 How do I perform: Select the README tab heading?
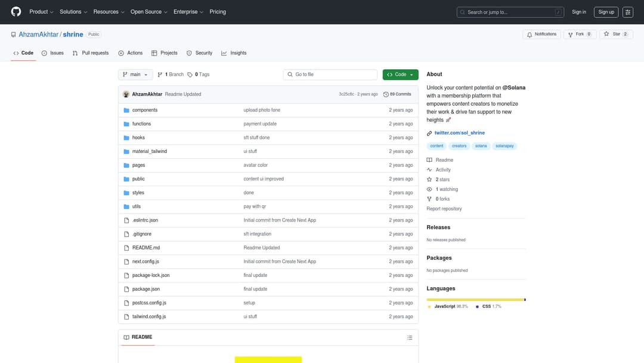tap(138, 337)
